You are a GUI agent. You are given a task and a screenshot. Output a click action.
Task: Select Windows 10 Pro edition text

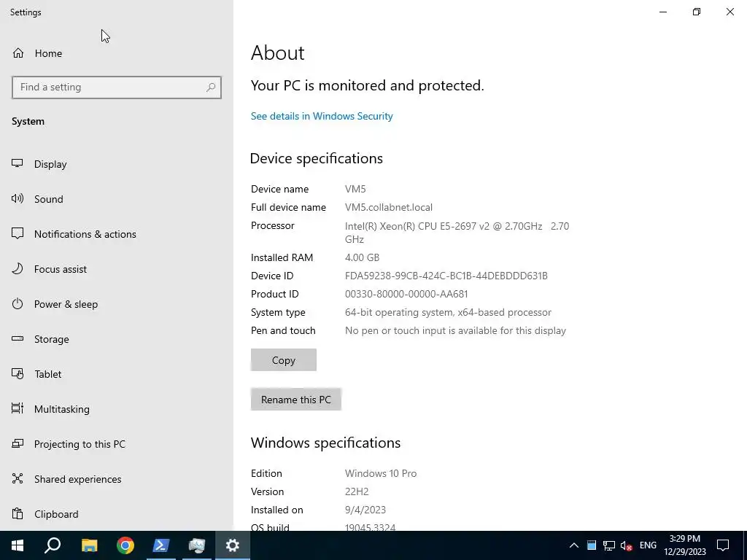point(381,473)
